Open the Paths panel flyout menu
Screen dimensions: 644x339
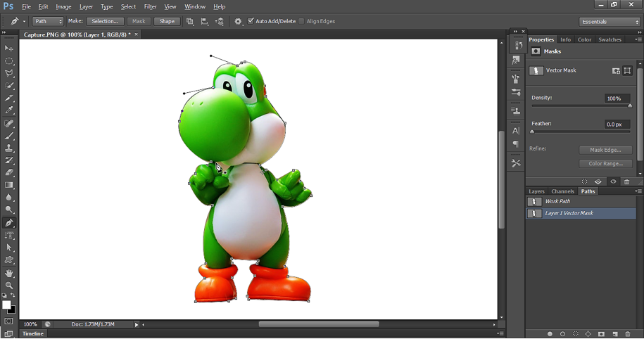(x=638, y=191)
